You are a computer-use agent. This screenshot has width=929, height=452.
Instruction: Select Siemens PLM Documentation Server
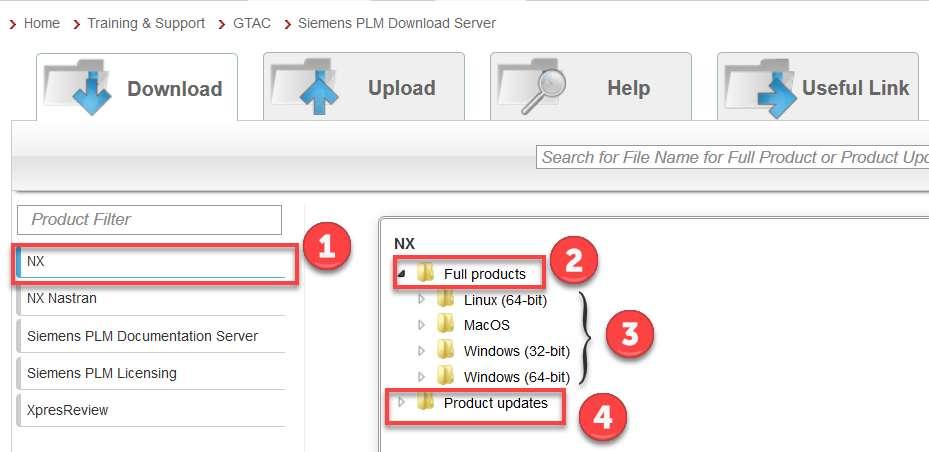tap(152, 336)
